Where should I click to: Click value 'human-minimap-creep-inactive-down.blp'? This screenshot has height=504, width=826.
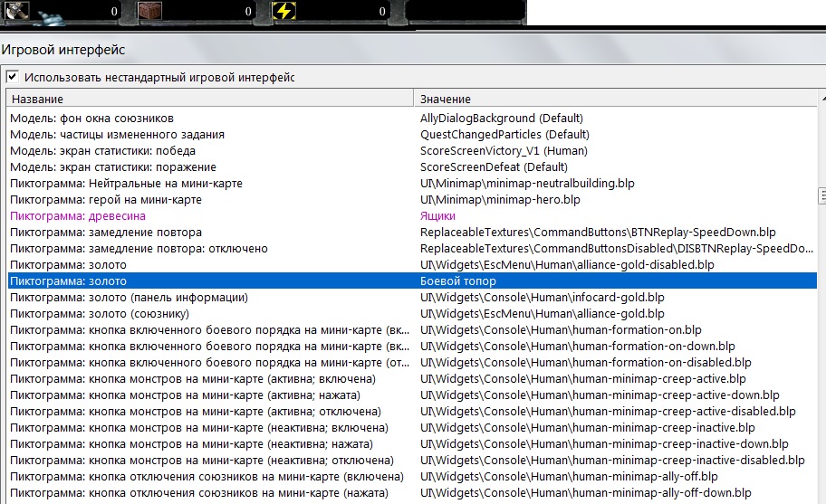pyautogui.click(x=604, y=444)
